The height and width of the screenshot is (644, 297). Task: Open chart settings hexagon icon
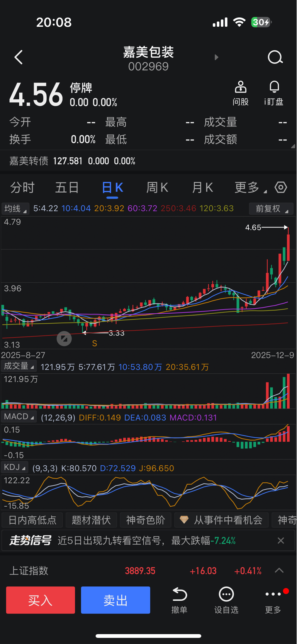pos(281,187)
